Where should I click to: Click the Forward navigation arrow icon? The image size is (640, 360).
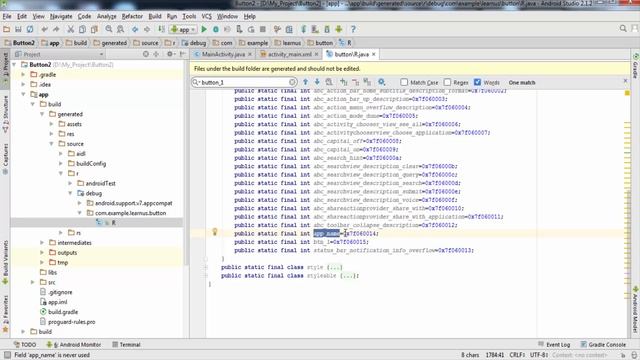pyautogui.click(x=147, y=29)
